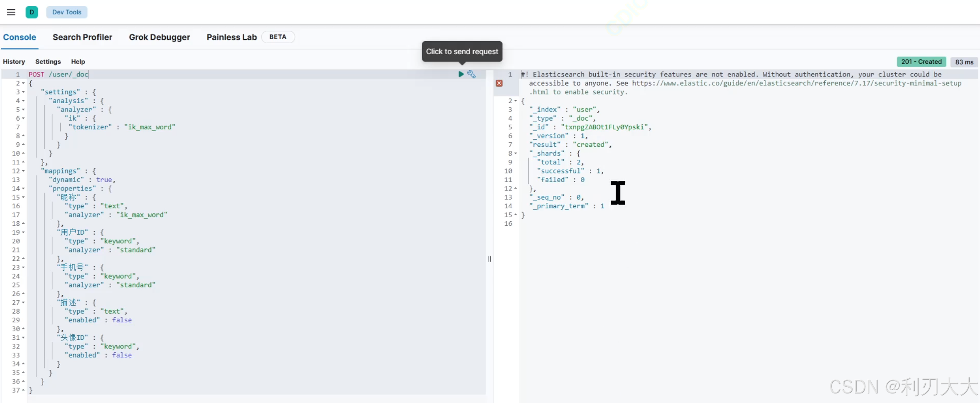Fold the "analyzer" block at line 5
Screen dimensions: 980x403
tap(23, 109)
